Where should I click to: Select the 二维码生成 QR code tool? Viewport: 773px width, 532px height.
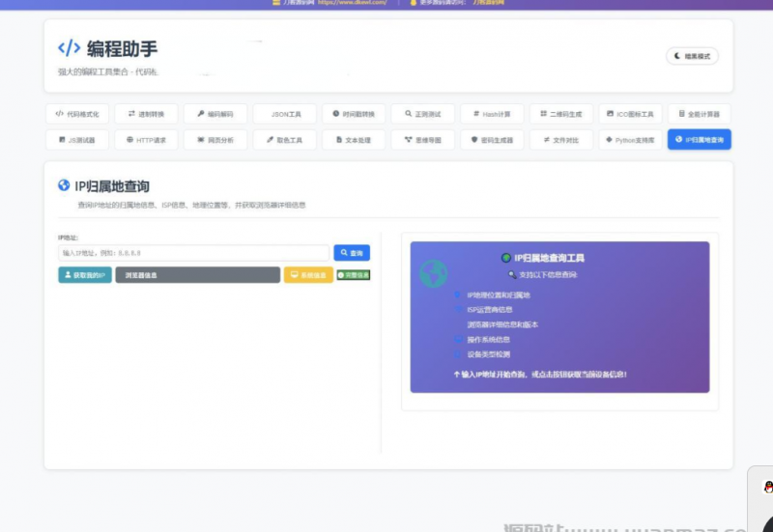[561, 113]
